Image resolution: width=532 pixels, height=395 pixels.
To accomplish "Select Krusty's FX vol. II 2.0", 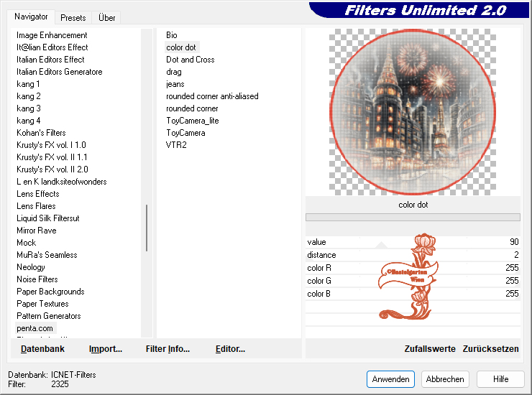I will (52, 169).
